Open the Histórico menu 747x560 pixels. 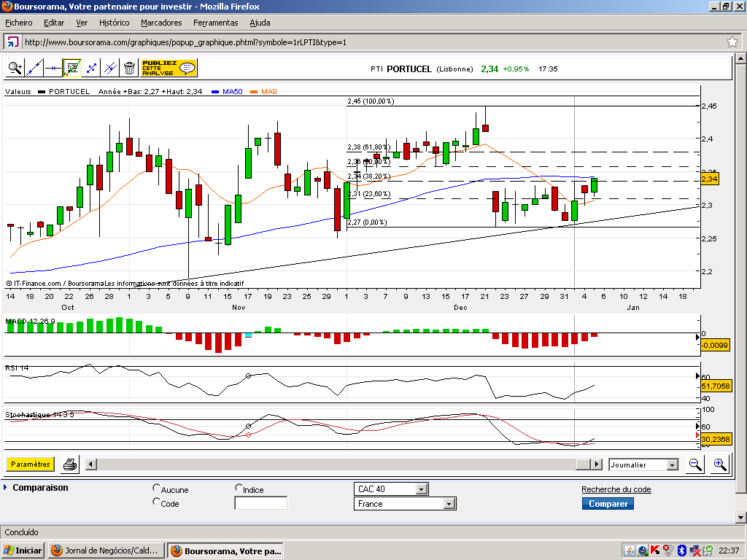tap(114, 23)
